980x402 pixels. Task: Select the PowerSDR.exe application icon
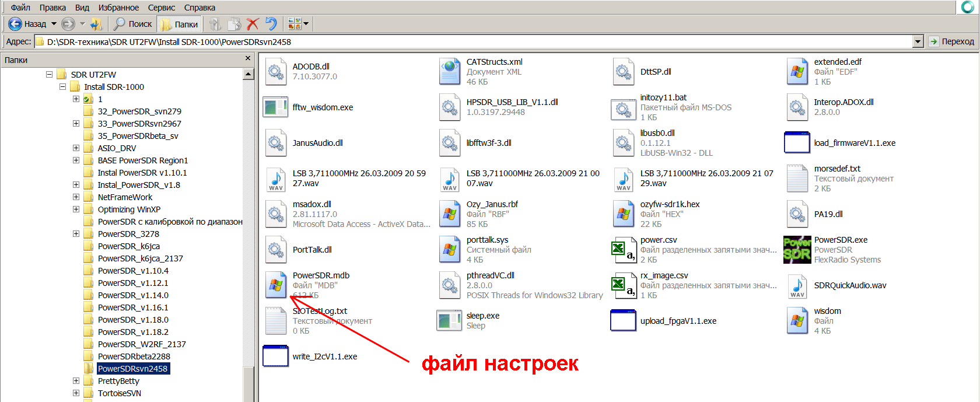pos(797,250)
